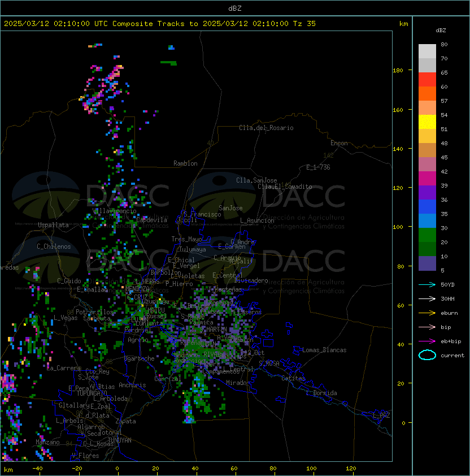Click the 5 dBZ scale value
This screenshot has width=470, height=476.
tap(442, 270)
